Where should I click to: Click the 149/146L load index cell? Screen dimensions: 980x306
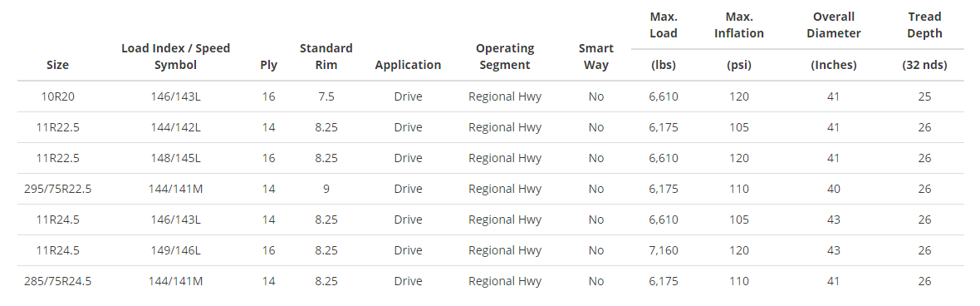click(x=175, y=250)
